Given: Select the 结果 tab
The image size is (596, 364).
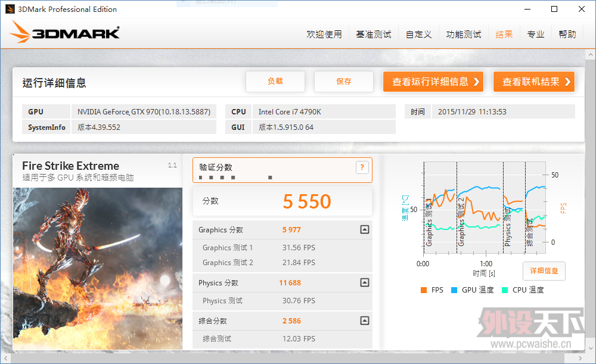Looking at the screenshot, I should point(504,35).
